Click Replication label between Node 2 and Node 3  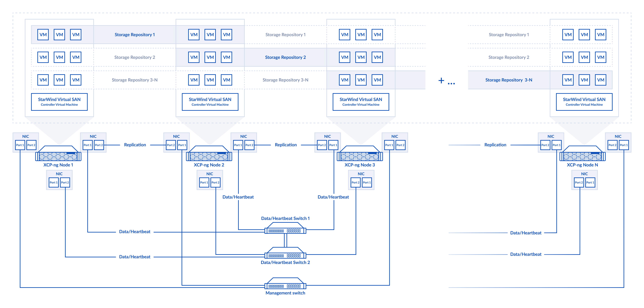pyautogui.click(x=286, y=145)
